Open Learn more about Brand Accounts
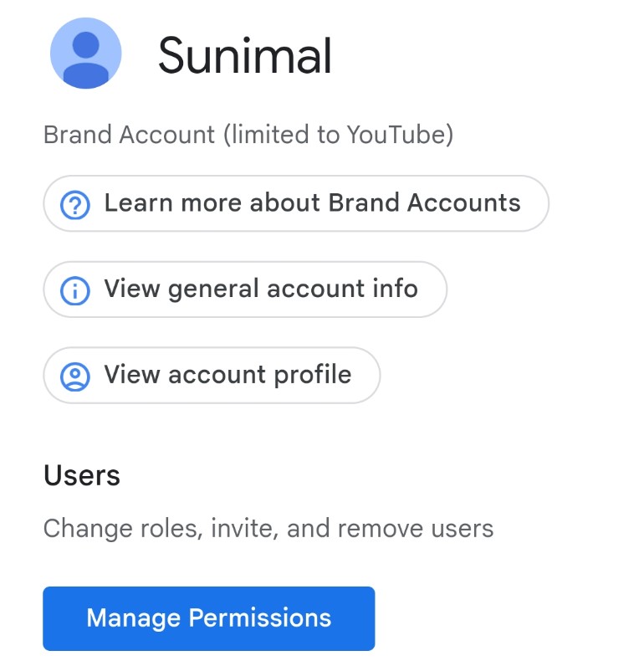This screenshot has width=644, height=666. click(296, 203)
